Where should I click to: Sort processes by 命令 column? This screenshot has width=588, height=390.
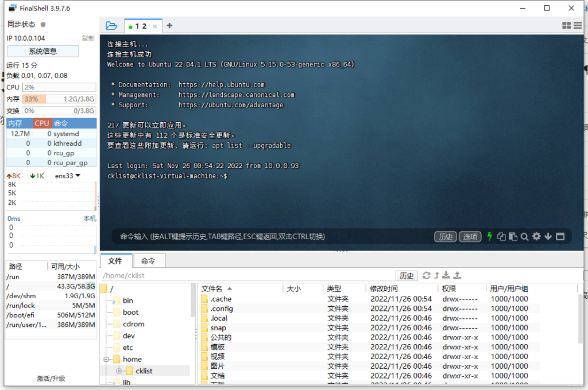[74, 123]
